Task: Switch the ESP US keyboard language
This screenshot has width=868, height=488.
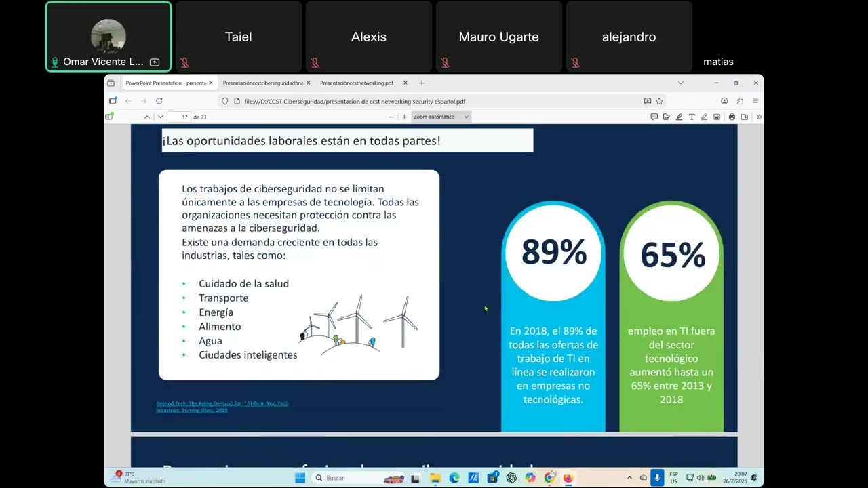Action: (x=673, y=478)
